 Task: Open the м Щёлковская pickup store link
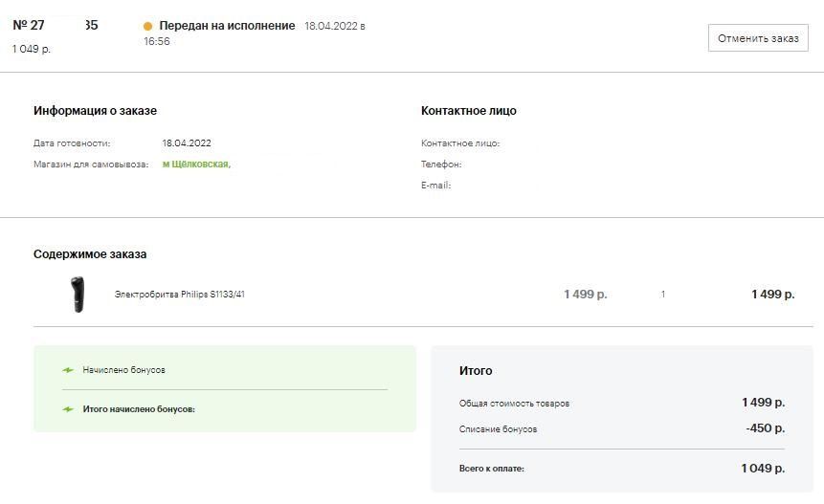196,164
